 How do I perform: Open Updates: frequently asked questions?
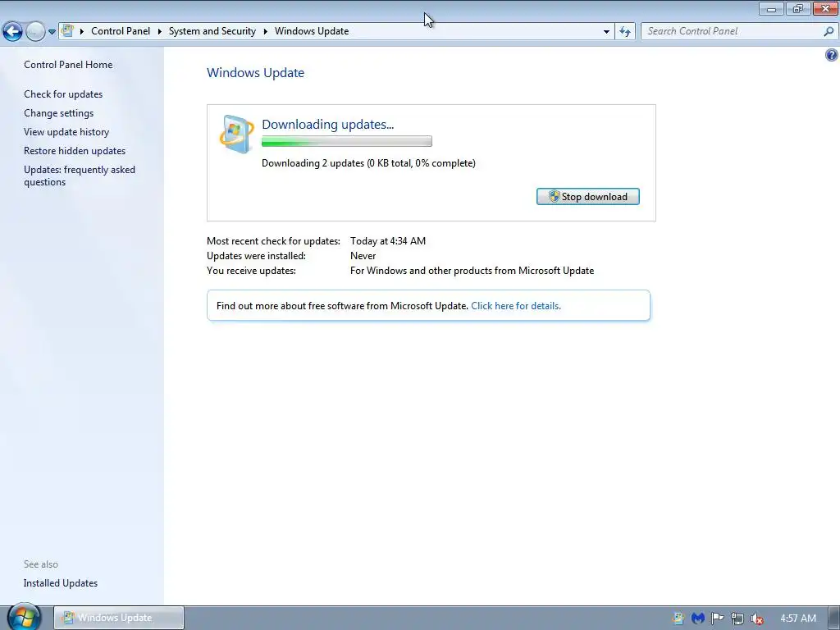(x=80, y=176)
